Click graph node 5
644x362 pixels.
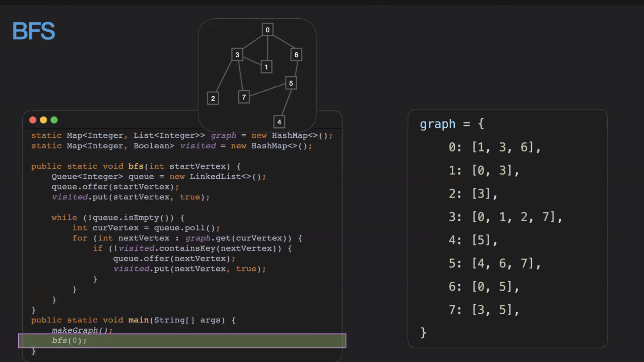click(291, 83)
